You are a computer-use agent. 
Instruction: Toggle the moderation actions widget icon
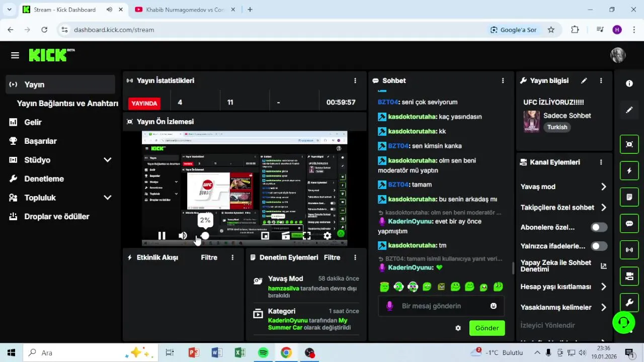[629, 197]
